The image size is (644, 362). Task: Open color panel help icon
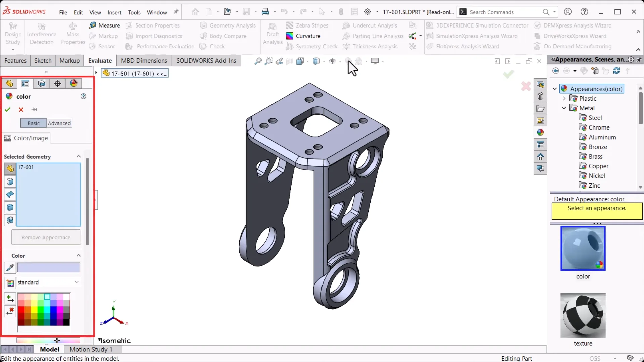click(x=83, y=96)
